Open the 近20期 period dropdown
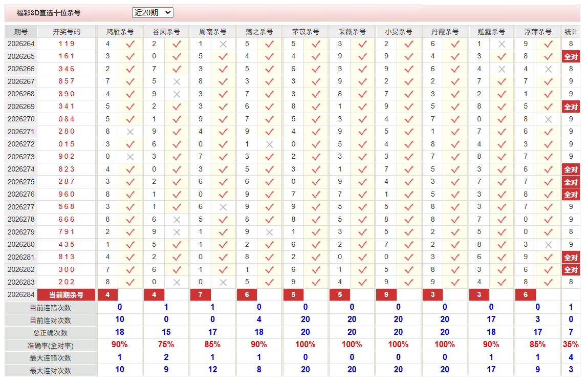The height and width of the screenshot is (383, 588). tap(153, 13)
